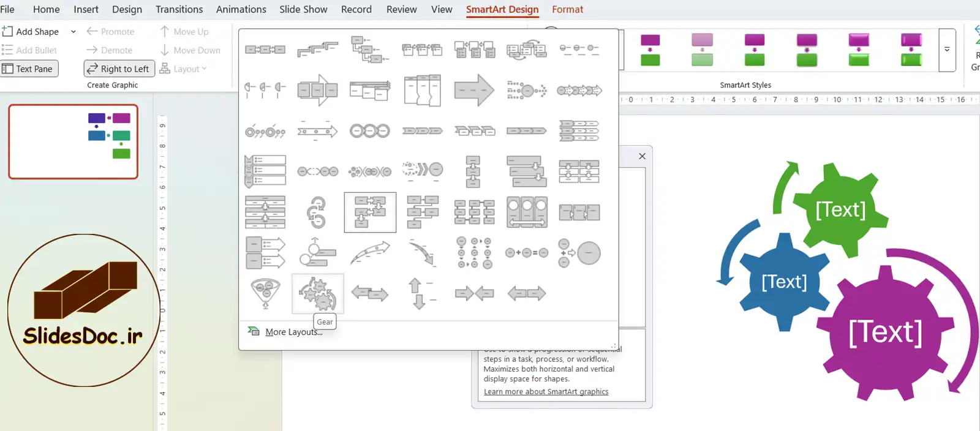Toggle the Text Pane button
980x431 pixels.
coord(29,69)
